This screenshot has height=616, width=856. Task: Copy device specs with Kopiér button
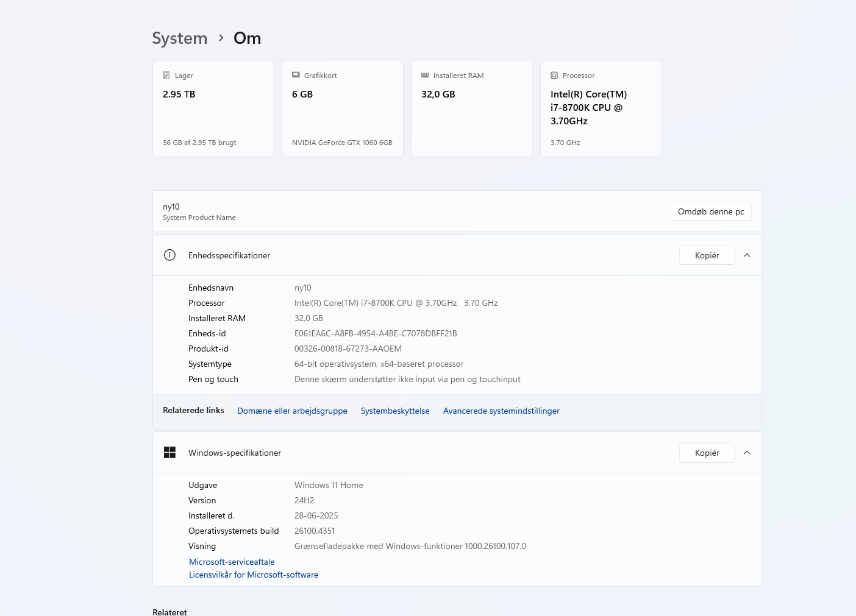pyautogui.click(x=707, y=255)
